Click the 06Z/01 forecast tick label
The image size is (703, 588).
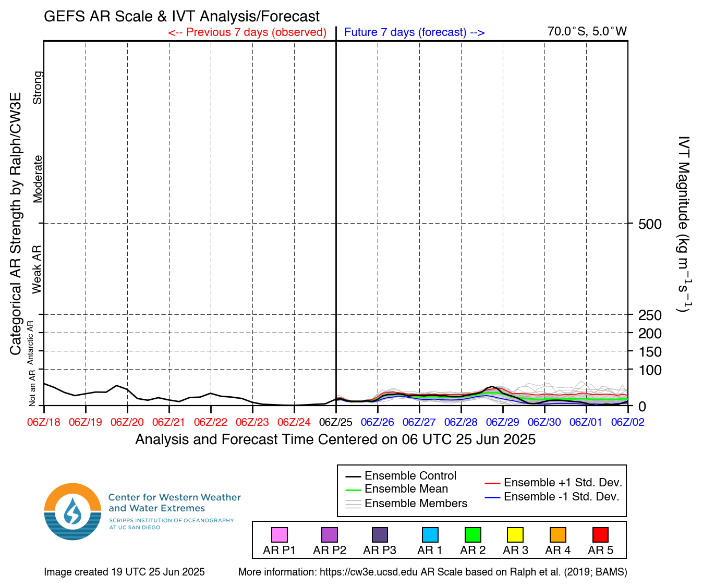pos(586,422)
